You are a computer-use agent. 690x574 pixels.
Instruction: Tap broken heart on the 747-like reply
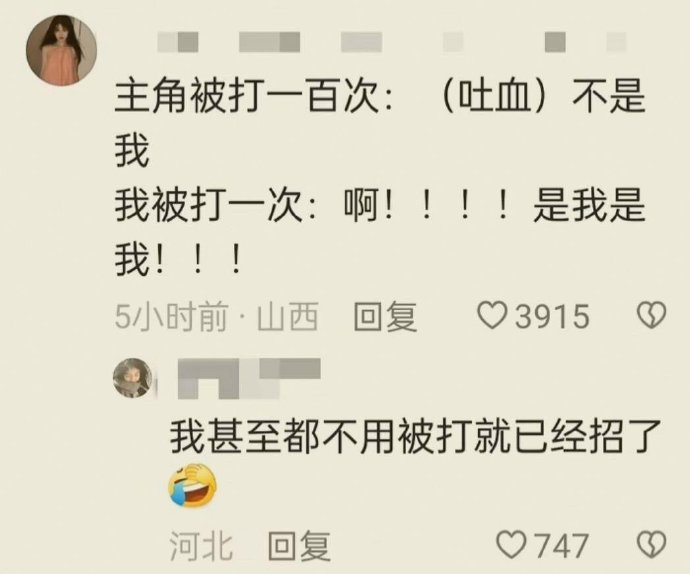coord(652,544)
